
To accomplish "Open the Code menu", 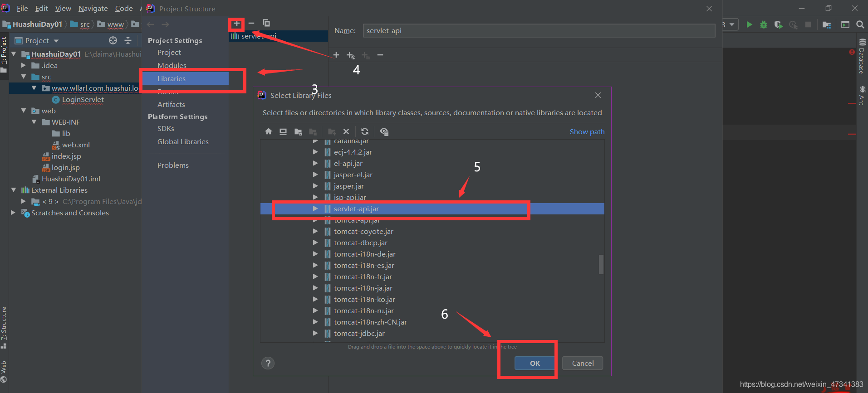I will [124, 8].
